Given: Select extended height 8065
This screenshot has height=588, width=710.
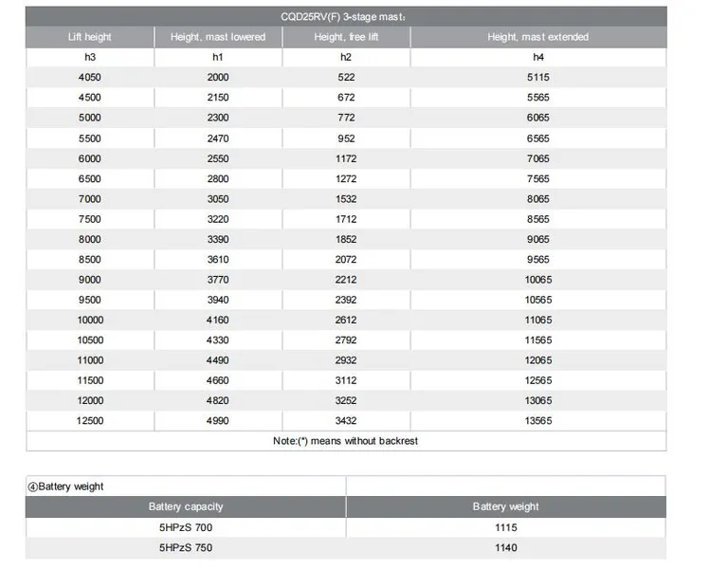Looking at the screenshot, I should pyautogui.click(x=537, y=199).
